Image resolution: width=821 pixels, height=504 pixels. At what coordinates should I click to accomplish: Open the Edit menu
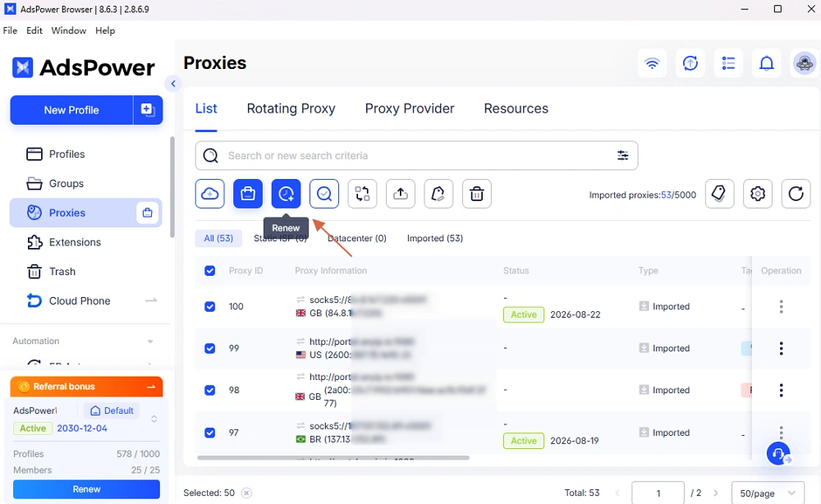coord(34,30)
